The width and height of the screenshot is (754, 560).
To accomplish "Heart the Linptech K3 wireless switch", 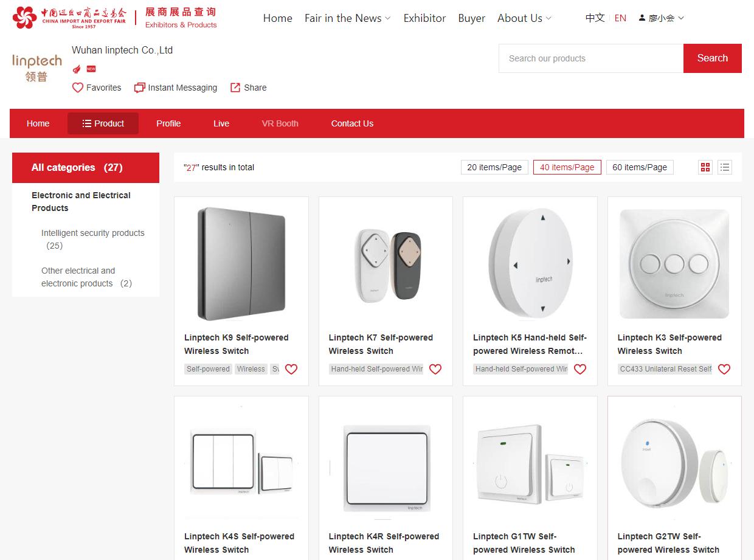I will coord(724,369).
